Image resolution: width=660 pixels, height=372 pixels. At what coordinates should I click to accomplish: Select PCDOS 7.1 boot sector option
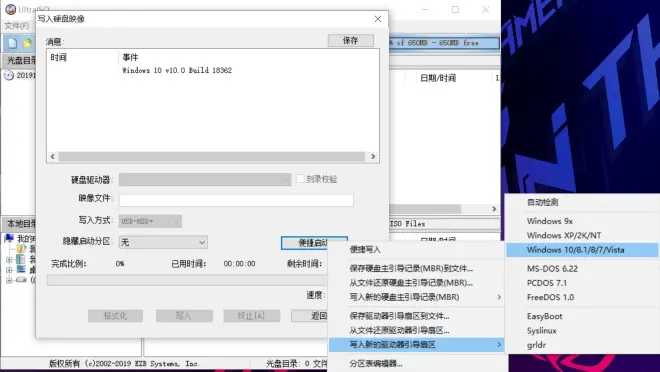pos(547,283)
